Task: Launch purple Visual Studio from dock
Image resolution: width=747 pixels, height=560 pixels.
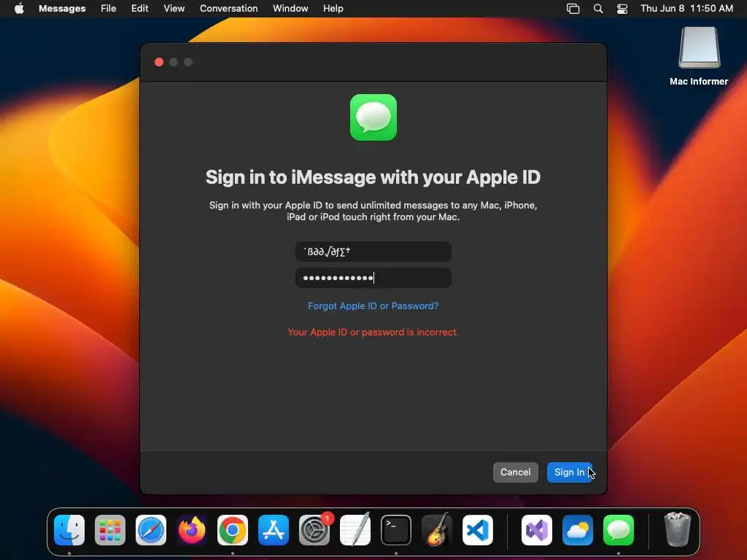Action: point(537,530)
